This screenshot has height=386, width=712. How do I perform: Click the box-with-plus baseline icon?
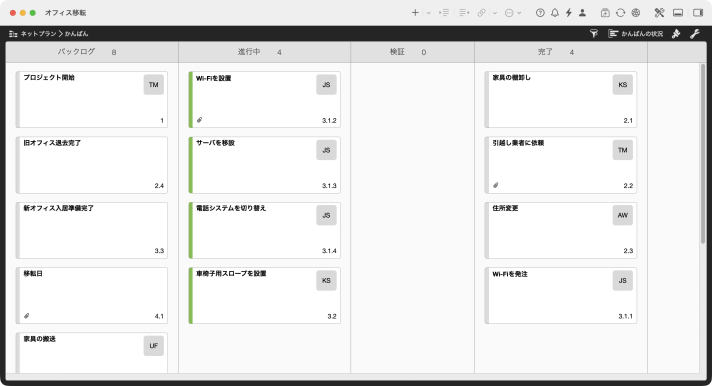[605, 13]
